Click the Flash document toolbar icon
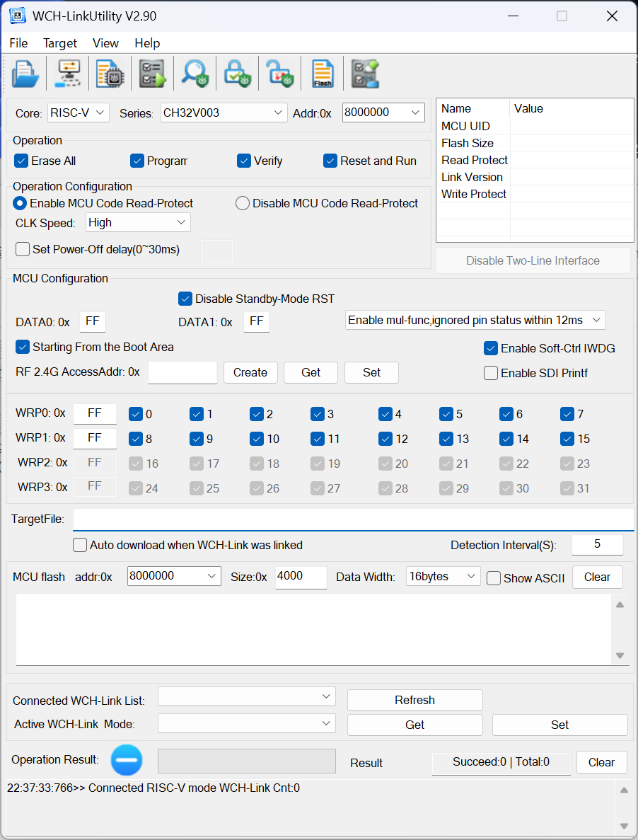This screenshot has width=638, height=840. tap(323, 74)
